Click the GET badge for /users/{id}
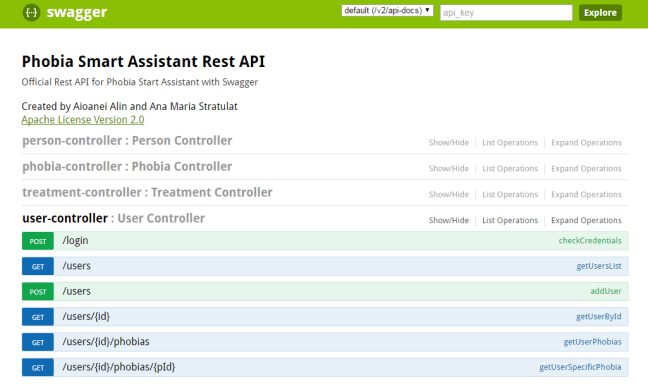This screenshot has height=385, width=648. coord(38,317)
